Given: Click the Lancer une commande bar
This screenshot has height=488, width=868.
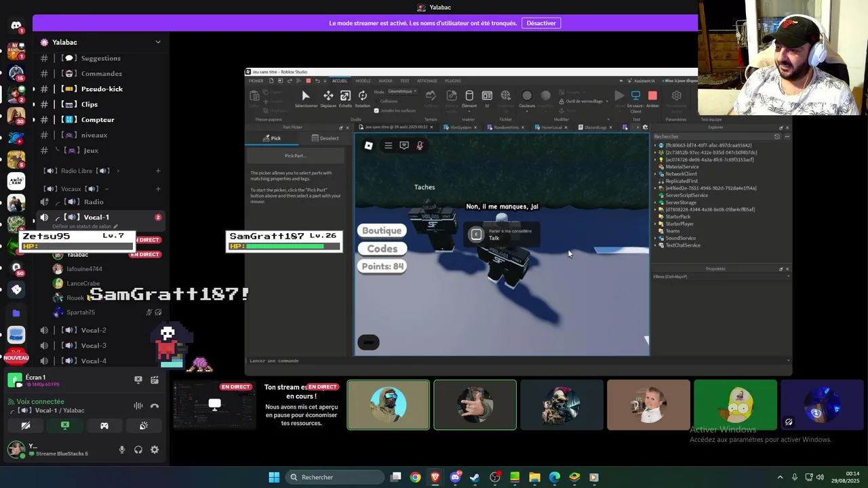Looking at the screenshot, I should click(x=517, y=361).
